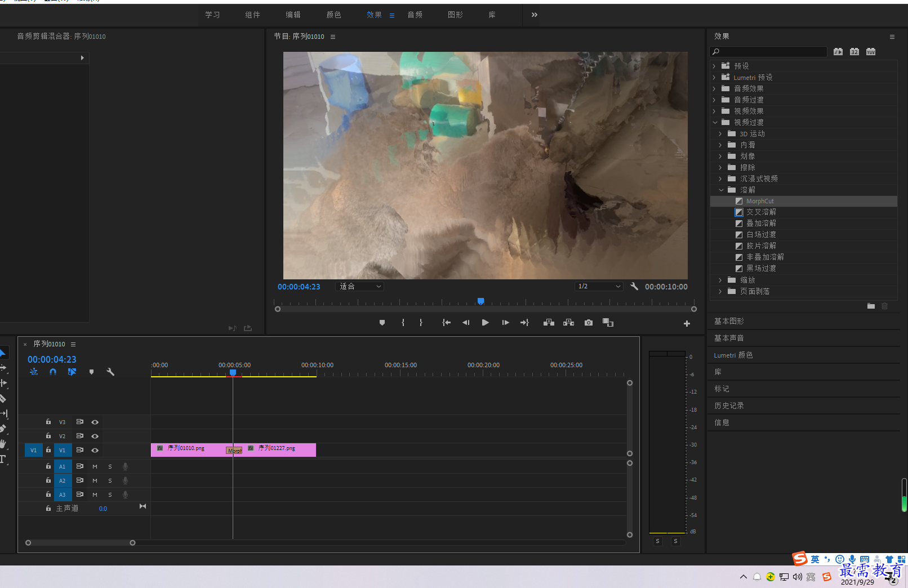Toggle V1 track output eye

click(x=95, y=450)
